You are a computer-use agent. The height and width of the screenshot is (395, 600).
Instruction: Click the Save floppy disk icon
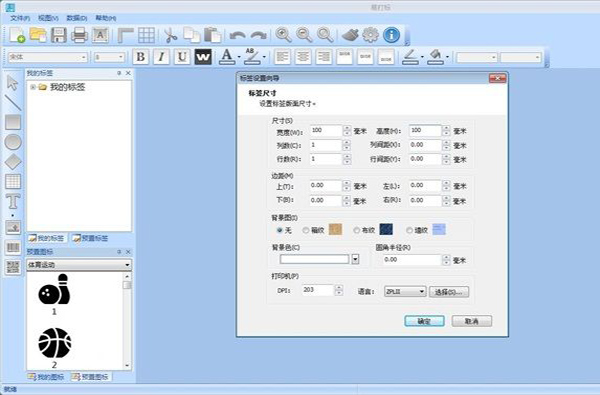tap(59, 35)
